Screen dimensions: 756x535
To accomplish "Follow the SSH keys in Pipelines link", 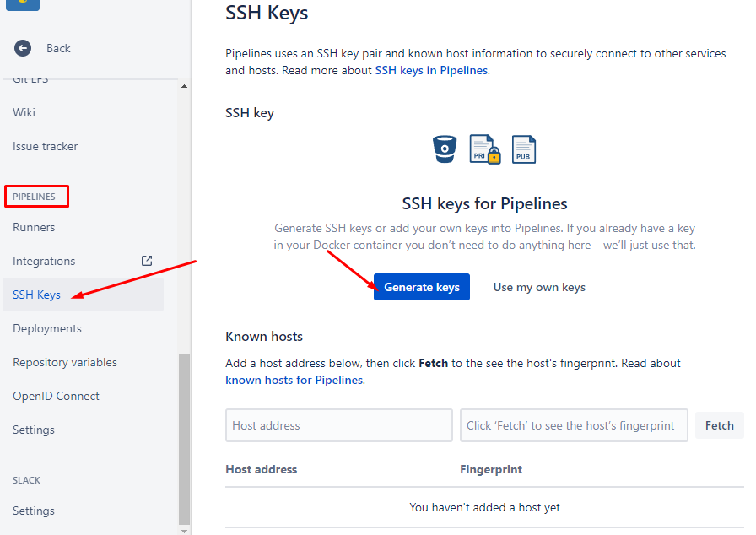I will point(431,70).
